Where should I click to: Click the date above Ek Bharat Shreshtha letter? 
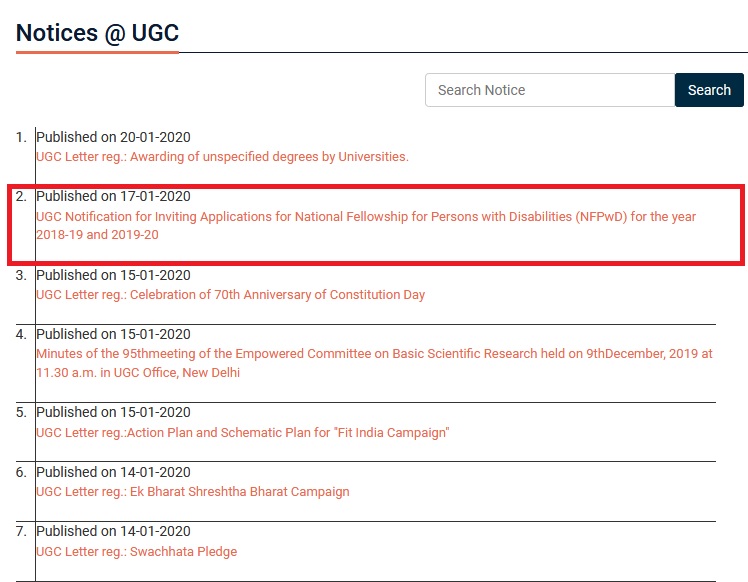[x=114, y=472]
